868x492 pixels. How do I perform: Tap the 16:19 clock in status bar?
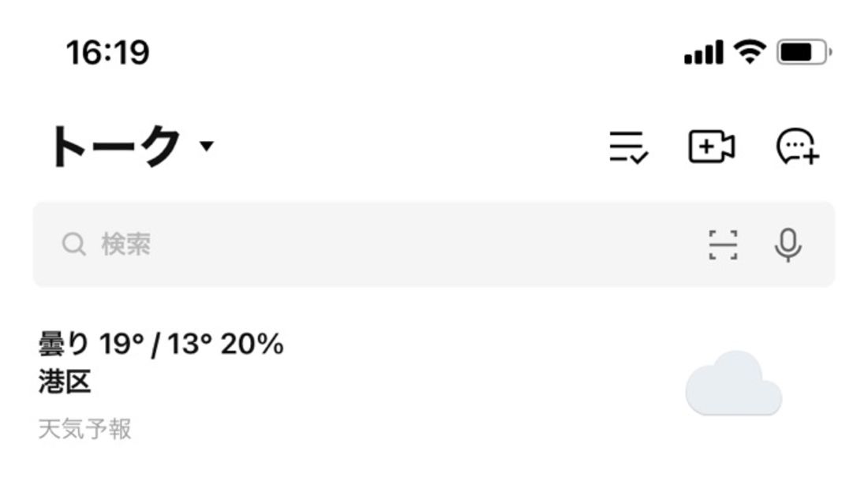107,53
